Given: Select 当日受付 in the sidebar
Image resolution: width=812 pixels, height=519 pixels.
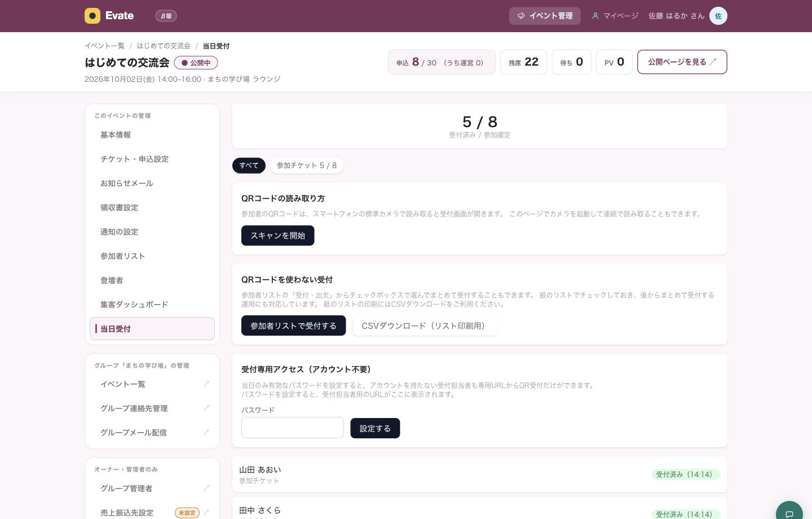Looking at the screenshot, I should point(152,329).
